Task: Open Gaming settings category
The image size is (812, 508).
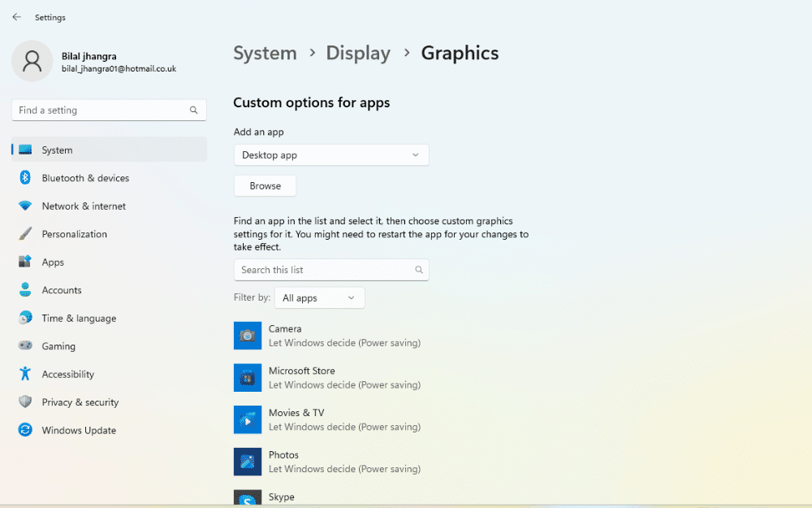Action: click(x=110, y=345)
